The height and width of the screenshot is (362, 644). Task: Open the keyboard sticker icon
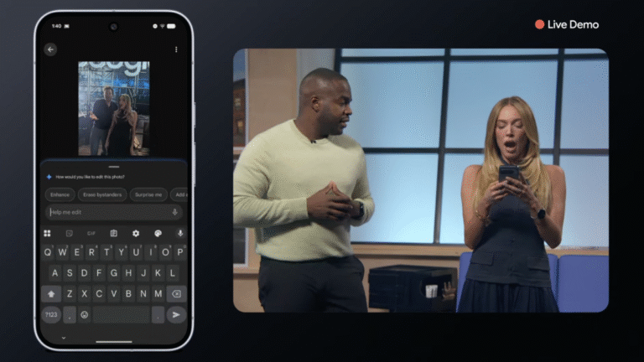69,234
